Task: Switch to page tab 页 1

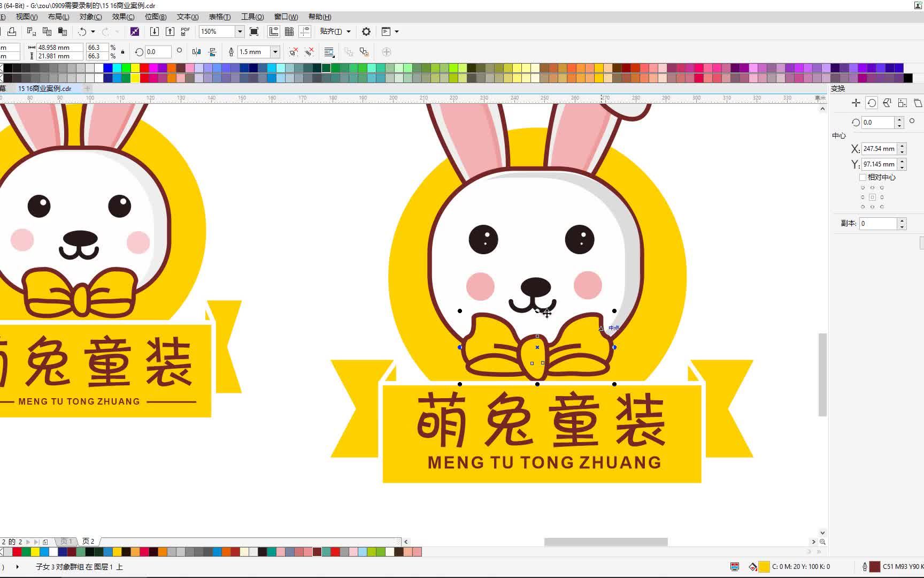Action: 66,542
